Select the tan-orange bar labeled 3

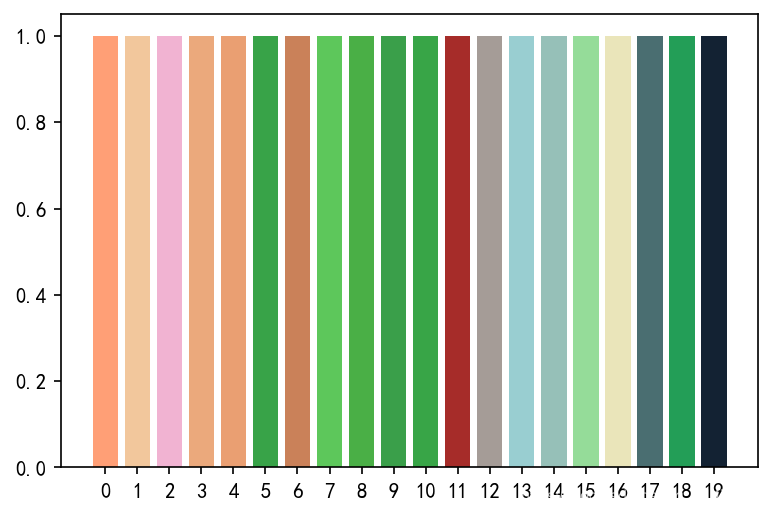[202, 251]
